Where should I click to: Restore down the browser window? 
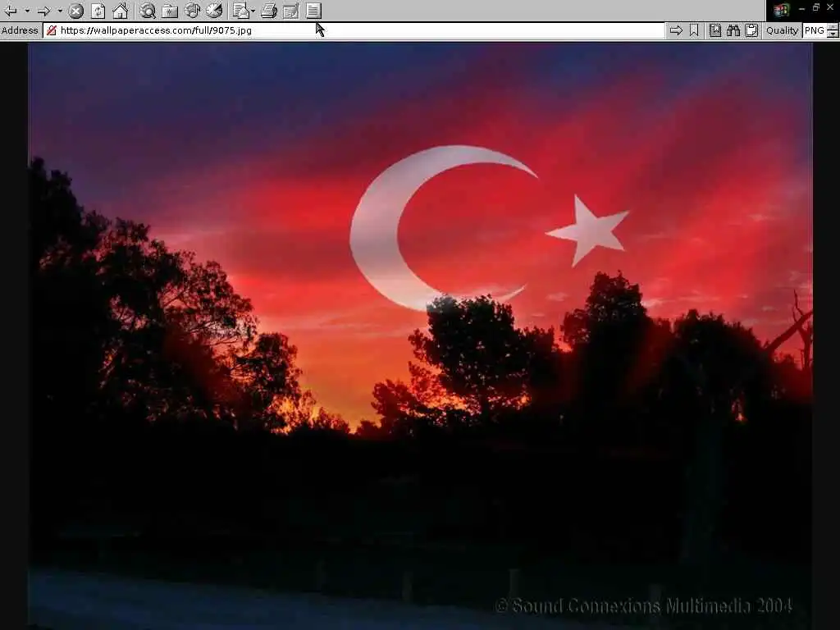click(816, 7)
